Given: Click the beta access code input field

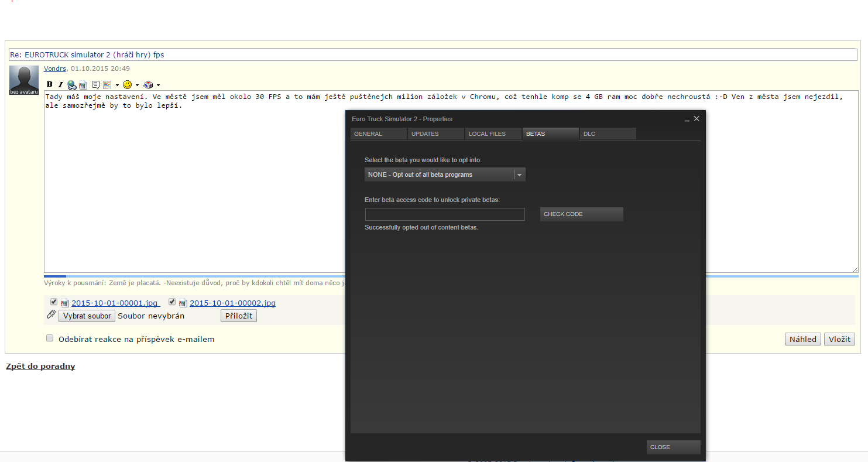Looking at the screenshot, I should (x=445, y=214).
